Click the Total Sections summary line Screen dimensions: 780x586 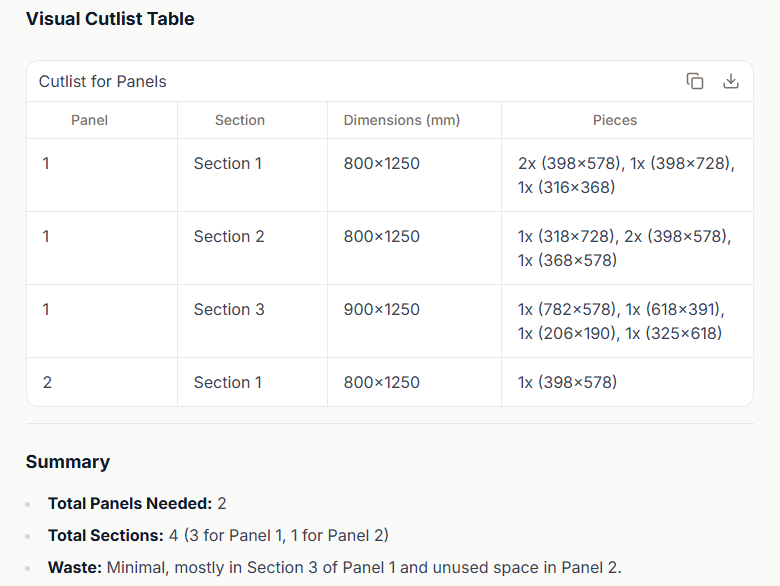pyautogui.click(x=218, y=535)
